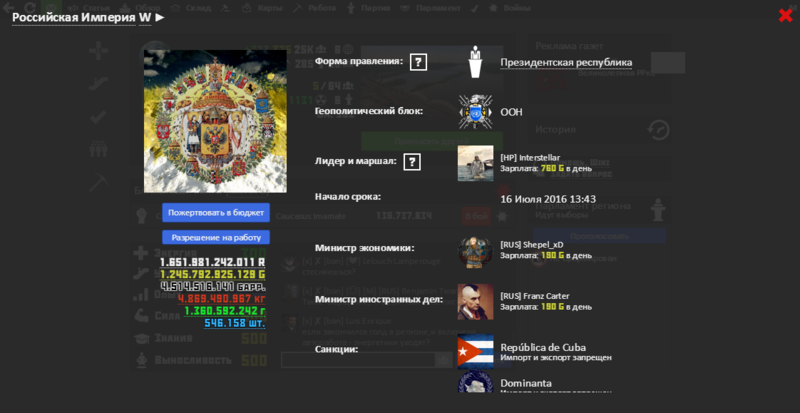
Task: Click the help icon beside Форма правления
Action: coord(418,62)
